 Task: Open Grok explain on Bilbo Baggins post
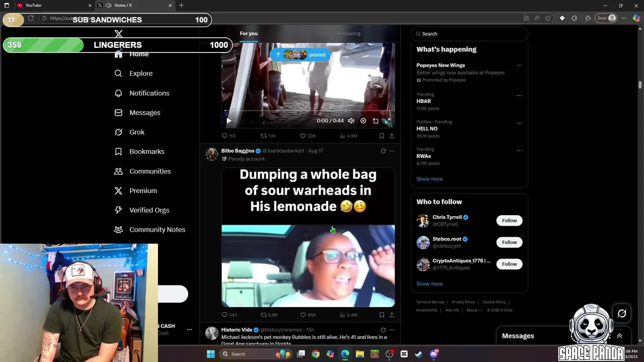(383, 151)
